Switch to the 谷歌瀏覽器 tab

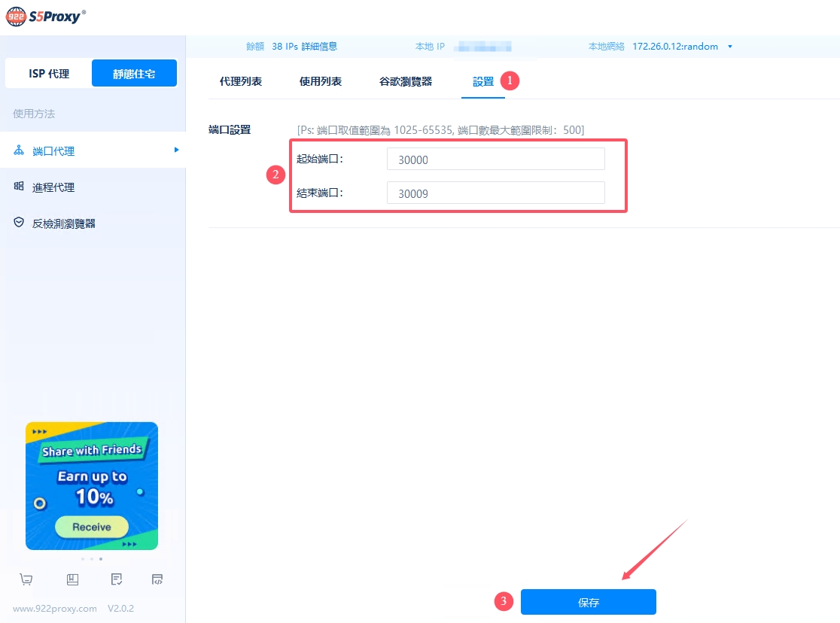tap(406, 81)
